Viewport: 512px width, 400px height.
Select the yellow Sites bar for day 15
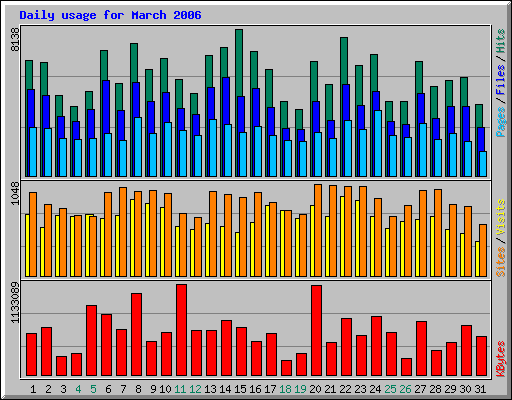pos(237,254)
